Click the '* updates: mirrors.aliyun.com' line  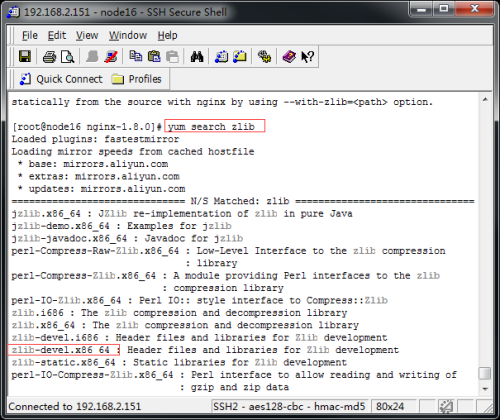click(x=101, y=189)
